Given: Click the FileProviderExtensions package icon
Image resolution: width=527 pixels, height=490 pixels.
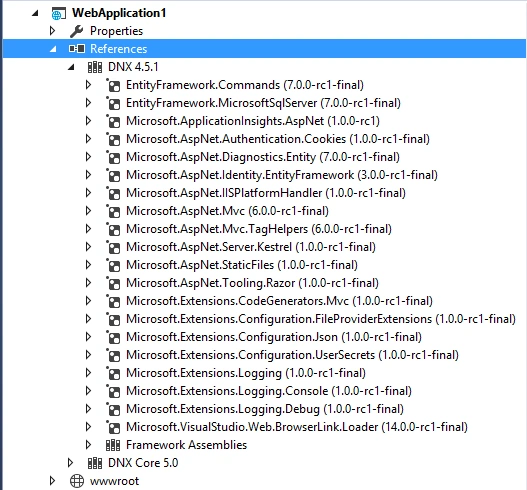Looking at the screenshot, I should 113,319.
